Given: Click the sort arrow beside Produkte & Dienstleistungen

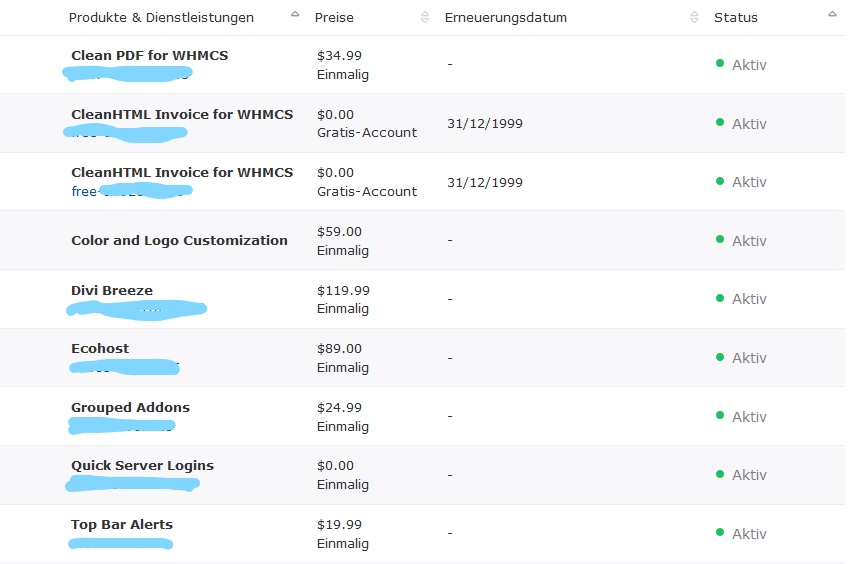Looking at the screenshot, I should coord(294,15).
